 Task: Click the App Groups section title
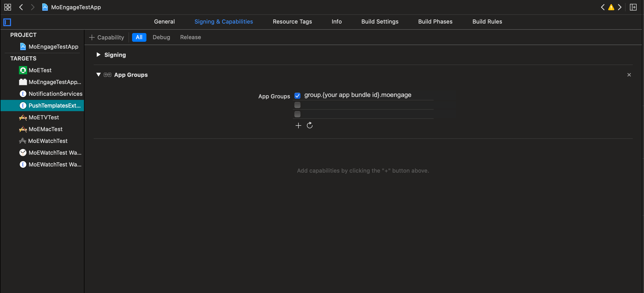point(131,75)
